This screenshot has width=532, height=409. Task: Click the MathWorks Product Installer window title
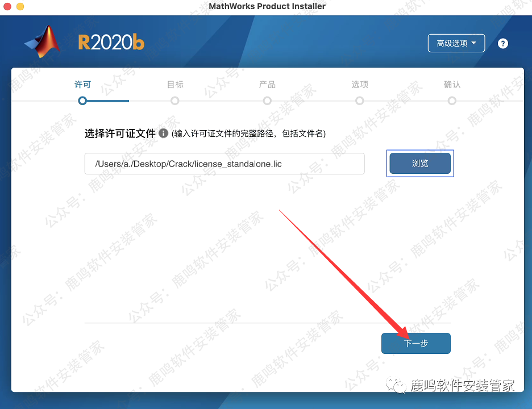click(x=267, y=6)
